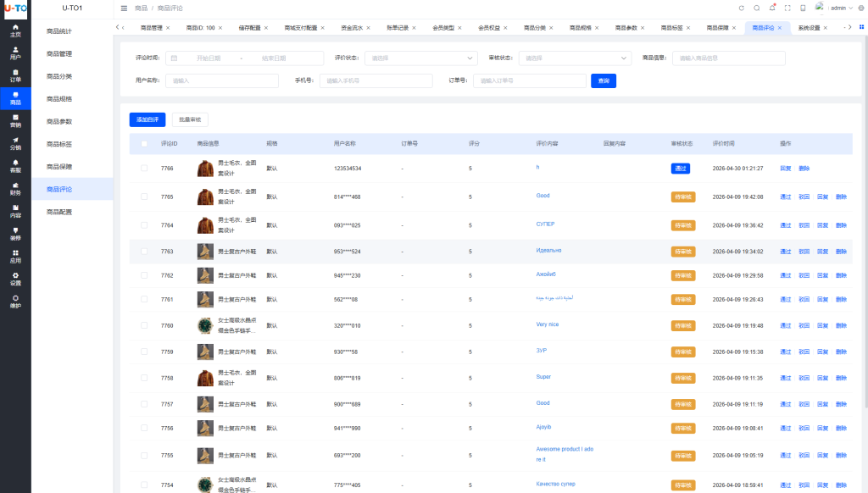Close the 商品管理 tab

(168, 28)
